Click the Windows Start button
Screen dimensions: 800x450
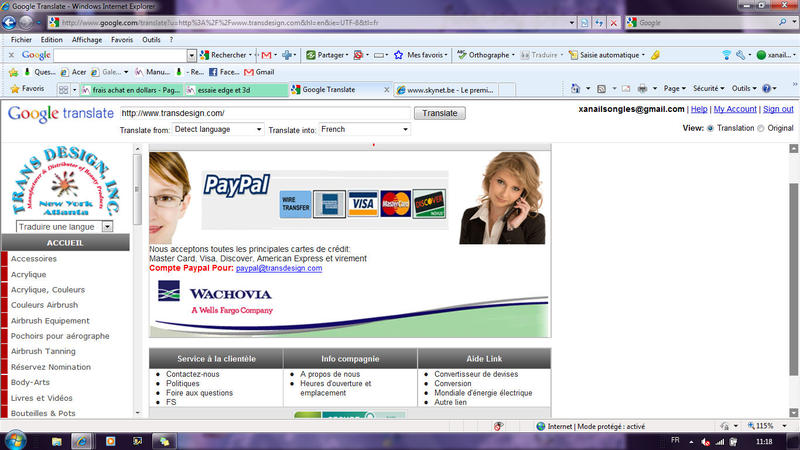[x=14, y=440]
